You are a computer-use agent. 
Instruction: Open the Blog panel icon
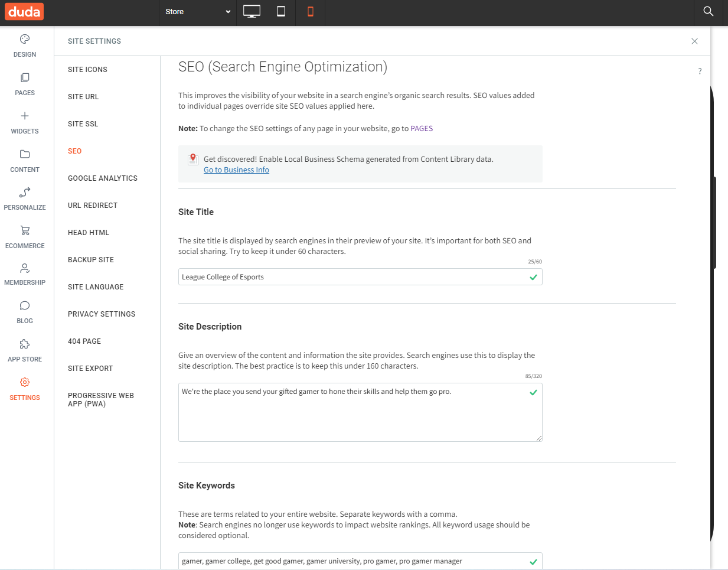coord(25,305)
